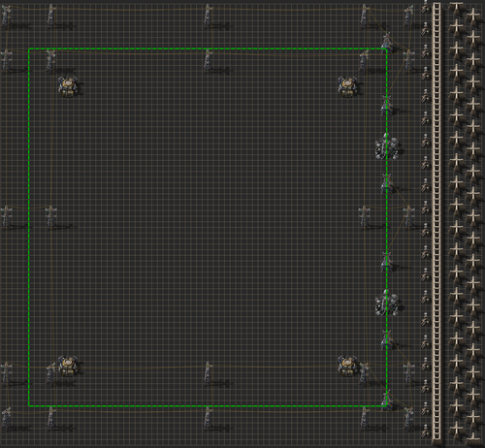The image size is (485, 448).
Task: Click the lower gray turret on the right green border
Action: click(387, 303)
